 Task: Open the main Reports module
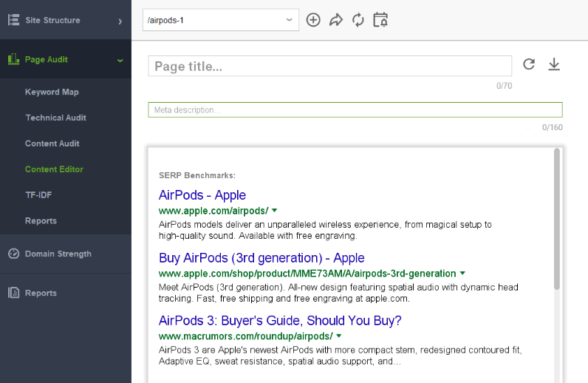click(x=41, y=293)
